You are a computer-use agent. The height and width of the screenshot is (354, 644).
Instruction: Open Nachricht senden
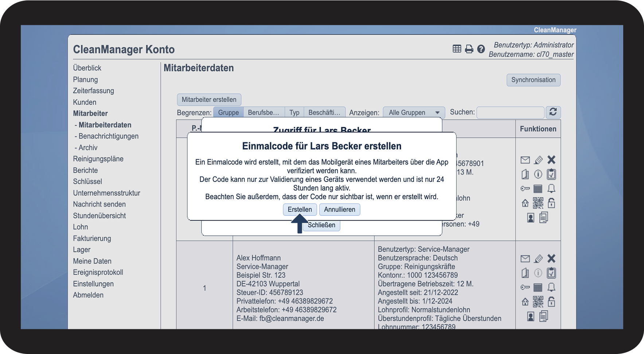tap(99, 204)
